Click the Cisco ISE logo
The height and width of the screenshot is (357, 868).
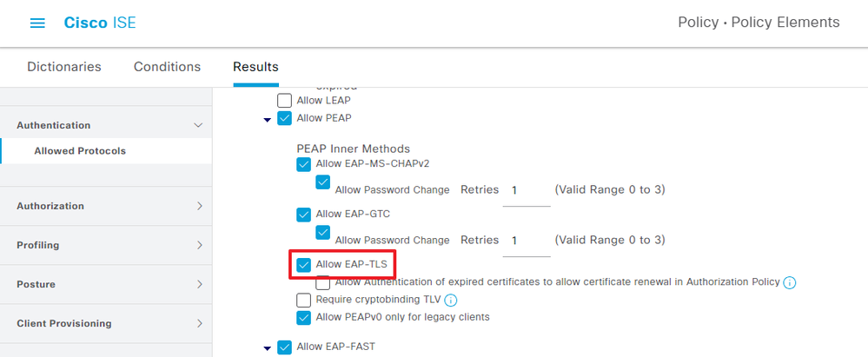tap(100, 23)
